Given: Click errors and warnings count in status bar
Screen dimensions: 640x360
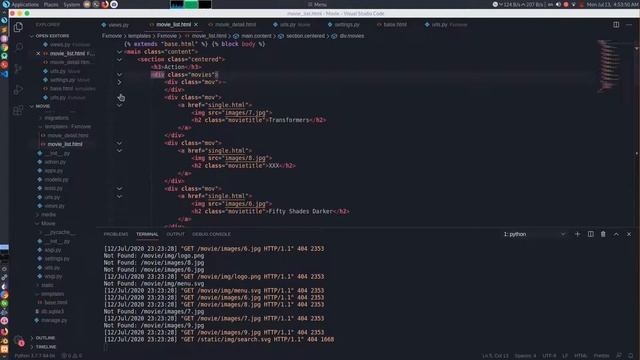Looking at the screenshot, I should coord(72,356).
